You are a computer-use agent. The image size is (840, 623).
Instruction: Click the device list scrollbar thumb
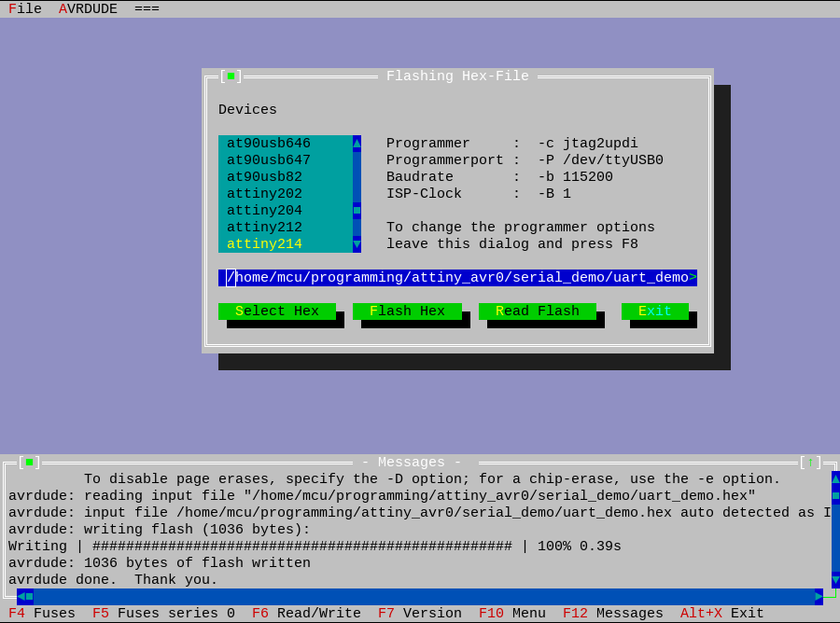357,211
